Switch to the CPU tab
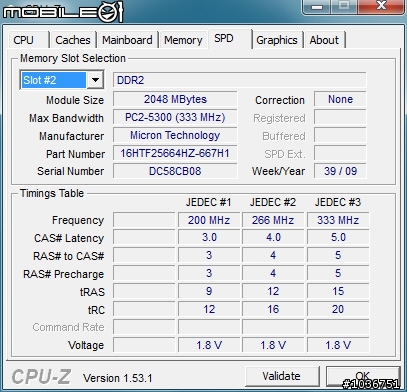This screenshot has width=407, height=392. tap(28, 40)
